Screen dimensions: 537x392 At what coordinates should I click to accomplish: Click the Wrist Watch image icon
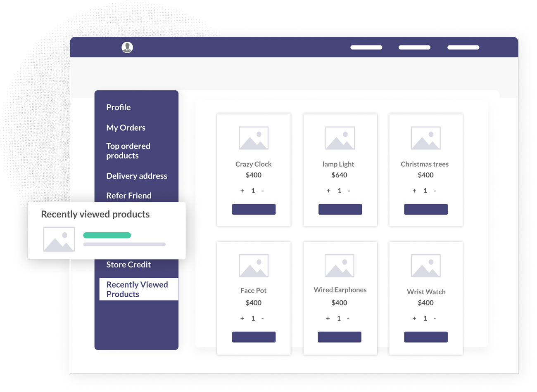coord(425,266)
